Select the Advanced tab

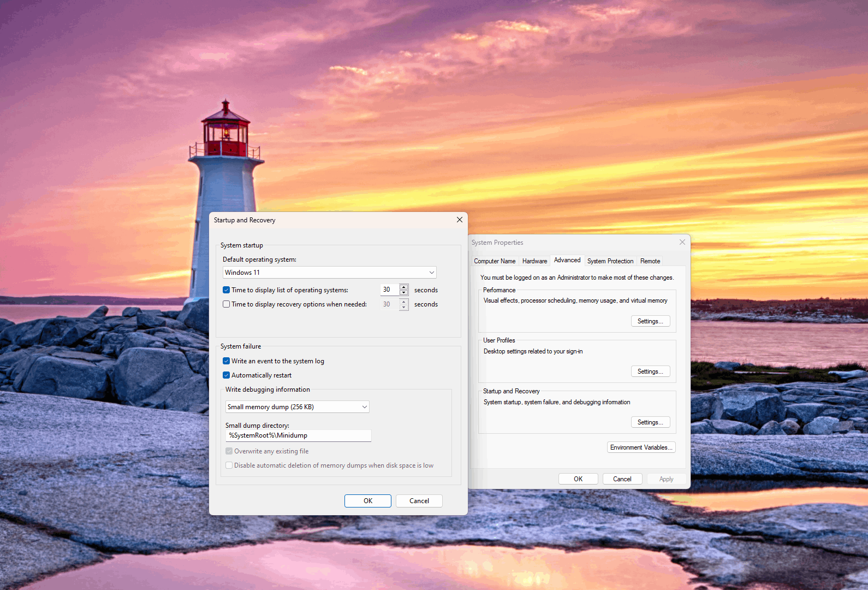[567, 260]
